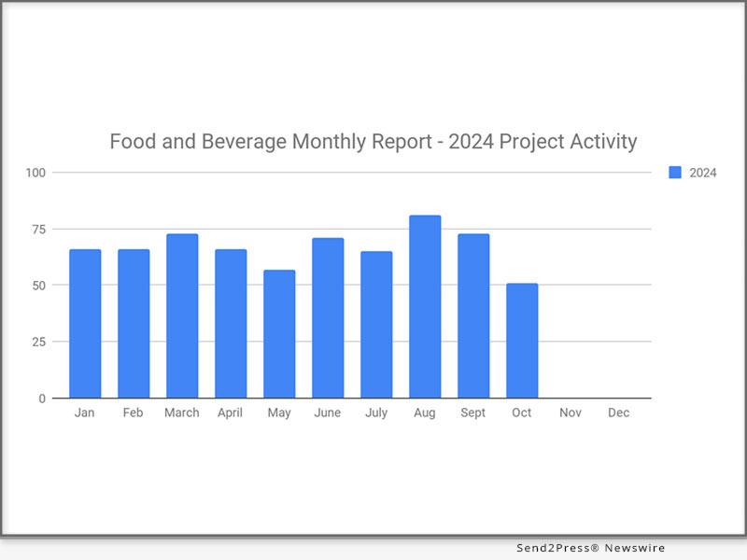The image size is (747, 560).
Task: Select the June bar
Action: [x=328, y=317]
